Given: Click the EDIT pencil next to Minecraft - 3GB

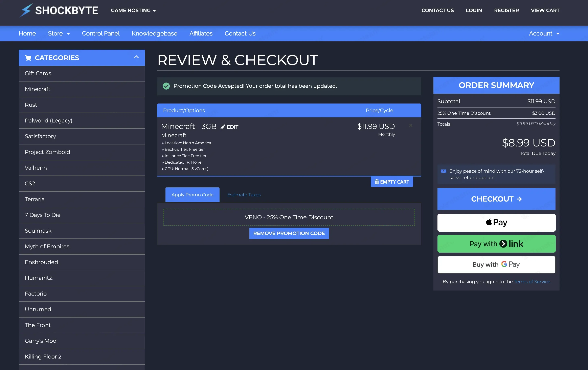Looking at the screenshot, I should (x=229, y=127).
